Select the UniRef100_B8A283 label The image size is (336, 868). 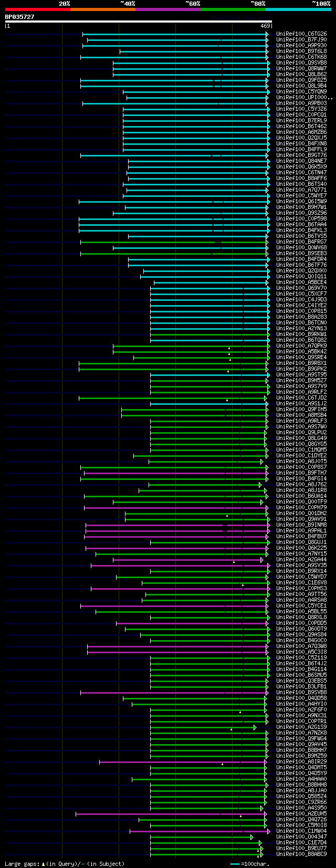tap(301, 317)
